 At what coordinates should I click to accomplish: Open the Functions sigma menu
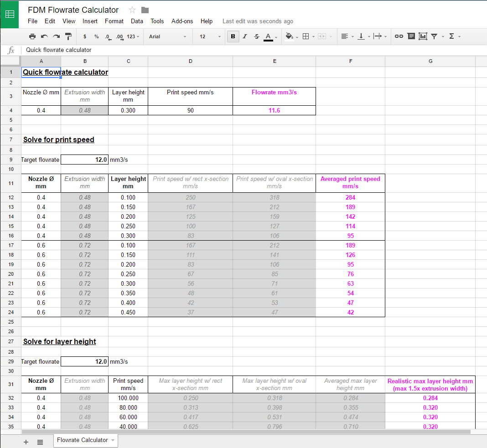451,36
